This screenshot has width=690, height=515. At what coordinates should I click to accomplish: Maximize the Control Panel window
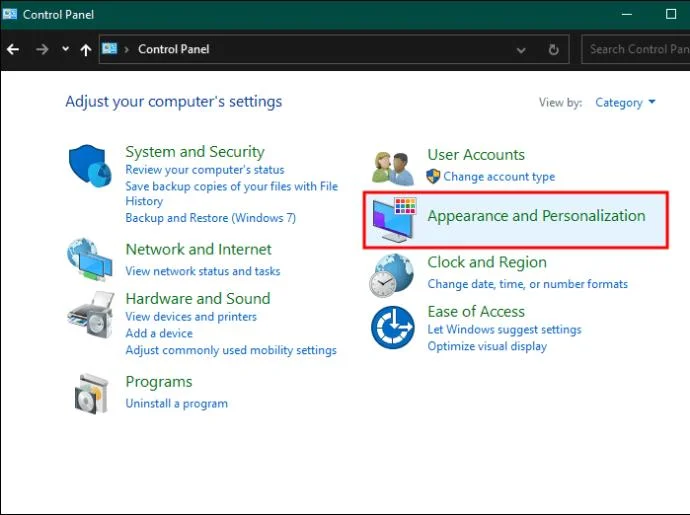(671, 14)
